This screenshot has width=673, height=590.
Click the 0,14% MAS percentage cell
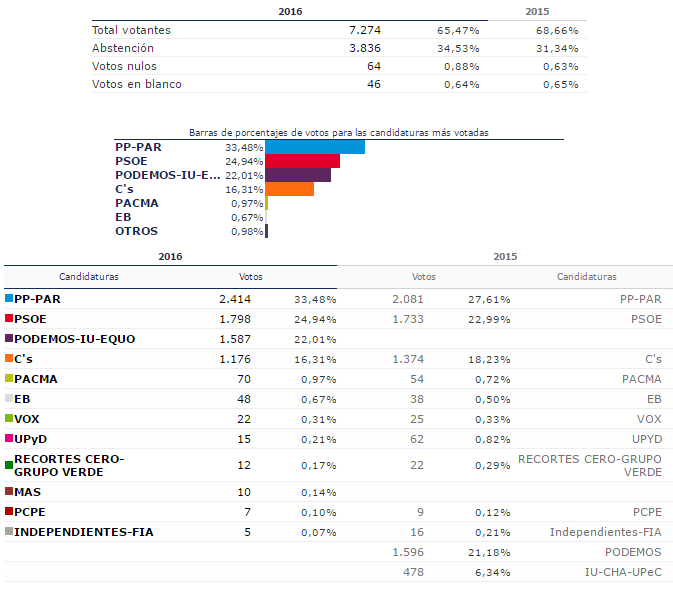click(x=318, y=493)
